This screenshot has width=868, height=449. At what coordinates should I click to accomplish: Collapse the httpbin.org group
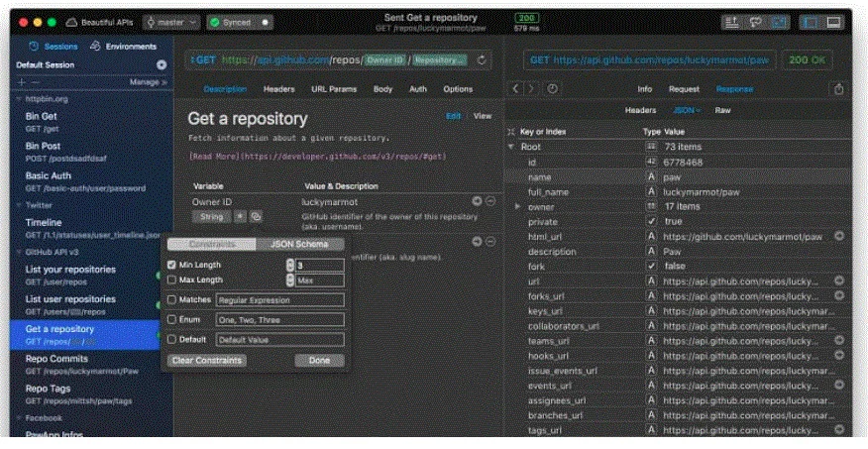[18, 100]
